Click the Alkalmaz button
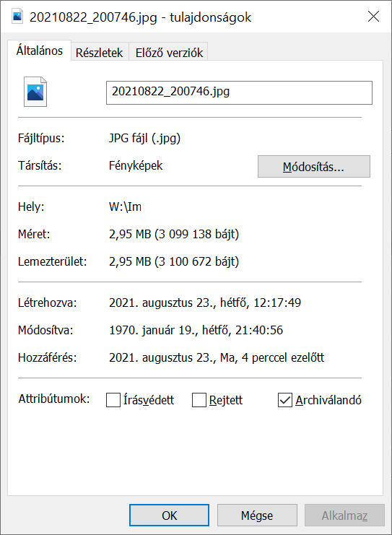This screenshot has height=535, width=392. coord(344,516)
